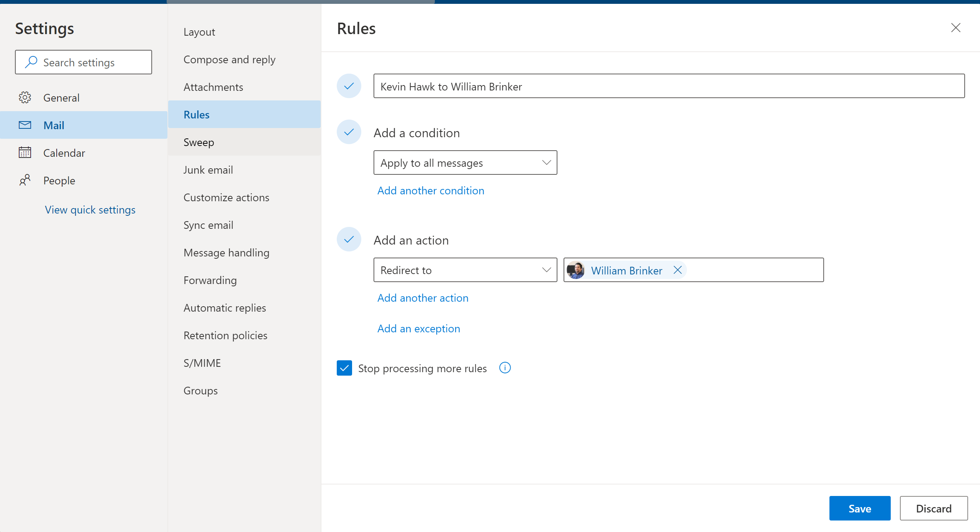Click empty area of redirect recipient field
This screenshot has width=980, height=532.
pos(755,270)
